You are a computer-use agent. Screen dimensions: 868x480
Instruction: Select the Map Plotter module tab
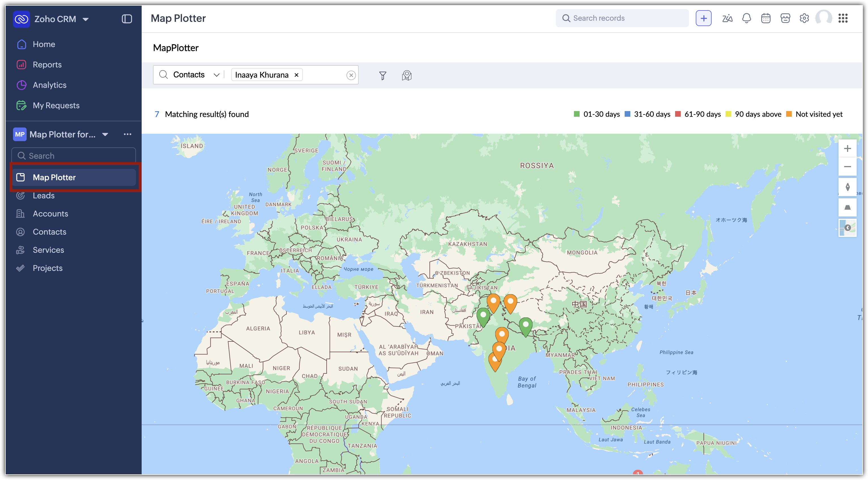[74, 177]
